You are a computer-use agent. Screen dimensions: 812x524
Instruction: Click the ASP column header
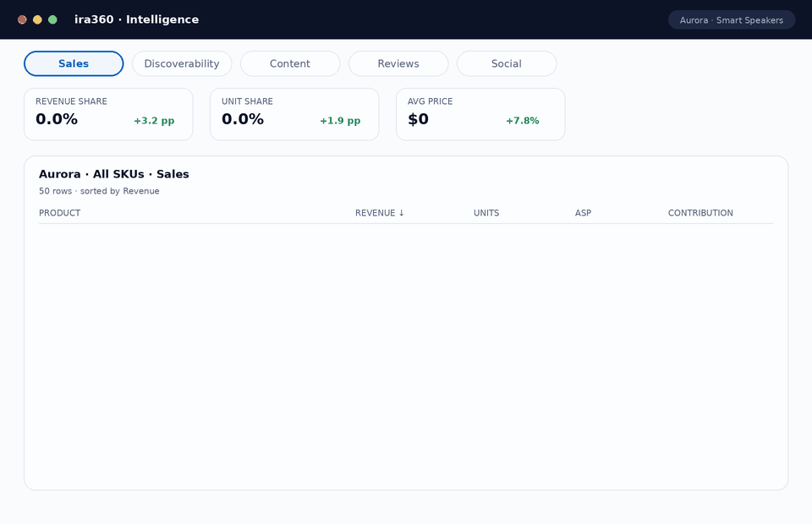click(x=583, y=213)
